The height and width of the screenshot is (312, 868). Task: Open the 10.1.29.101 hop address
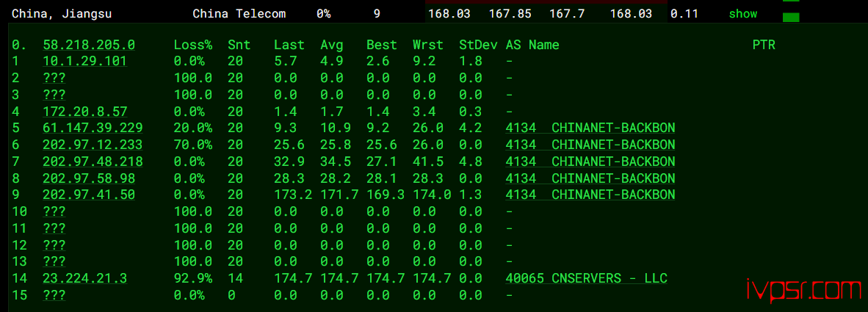[85, 62]
